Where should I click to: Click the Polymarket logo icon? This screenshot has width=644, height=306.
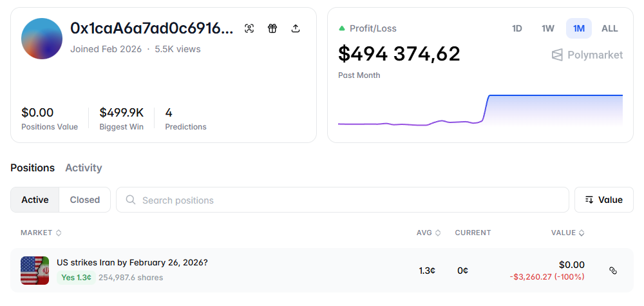[x=557, y=55]
